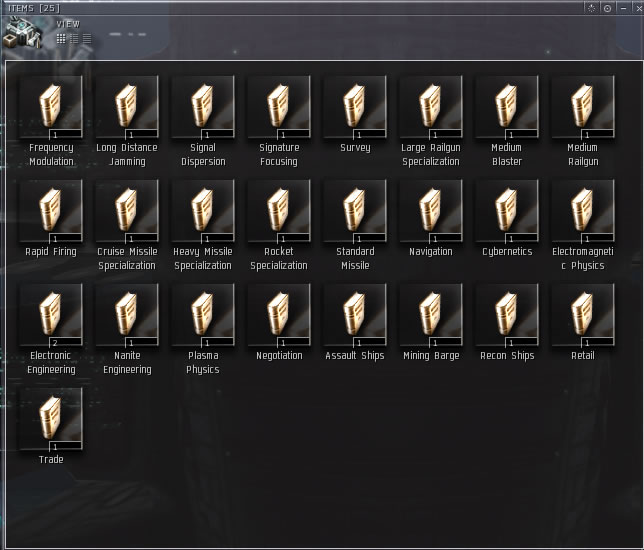644x550 pixels.
Task: Click the 'Retail' item name
Action: point(583,355)
